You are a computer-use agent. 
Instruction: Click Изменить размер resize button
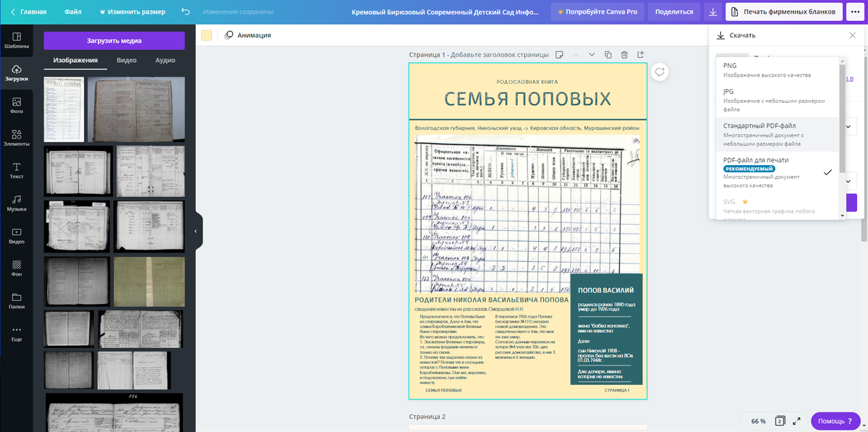coord(132,12)
